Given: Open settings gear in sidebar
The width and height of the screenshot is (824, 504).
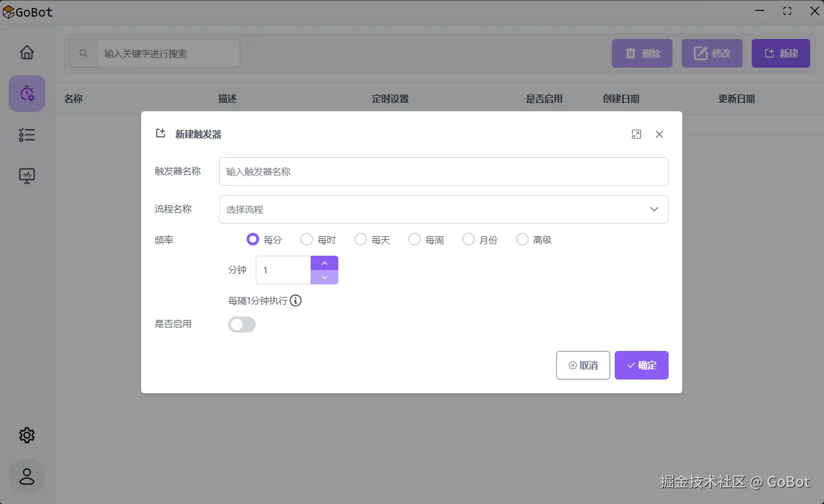Looking at the screenshot, I should (x=27, y=435).
